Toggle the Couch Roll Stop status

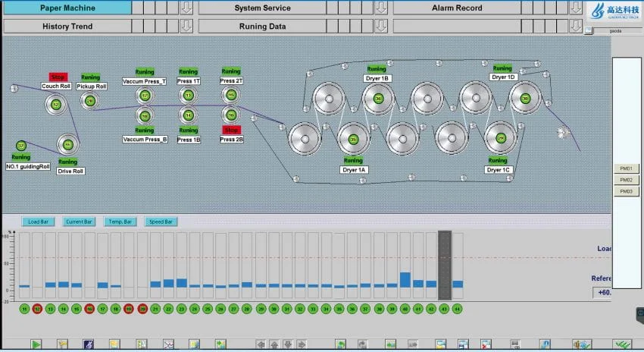(x=58, y=77)
